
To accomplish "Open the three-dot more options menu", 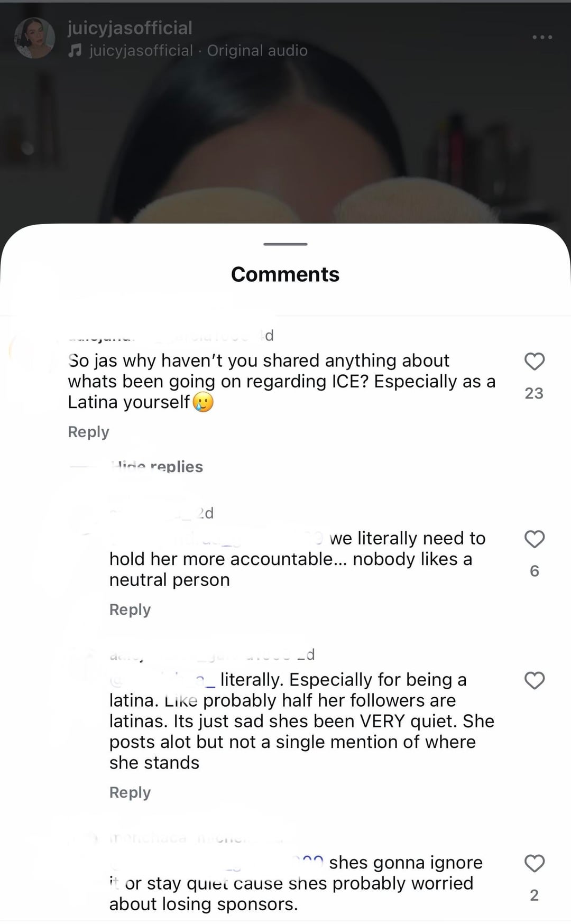I will 542,37.
